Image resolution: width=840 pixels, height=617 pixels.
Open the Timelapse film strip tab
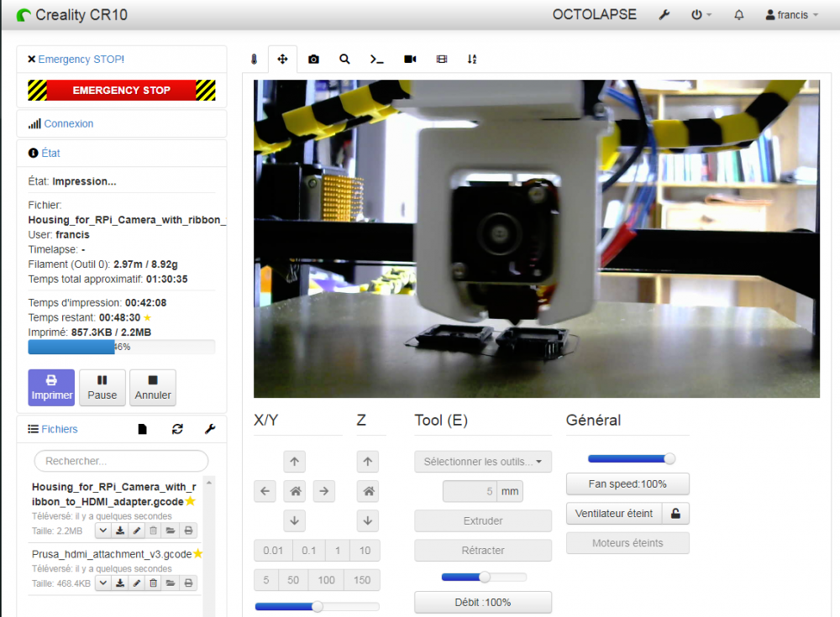pyautogui.click(x=442, y=59)
